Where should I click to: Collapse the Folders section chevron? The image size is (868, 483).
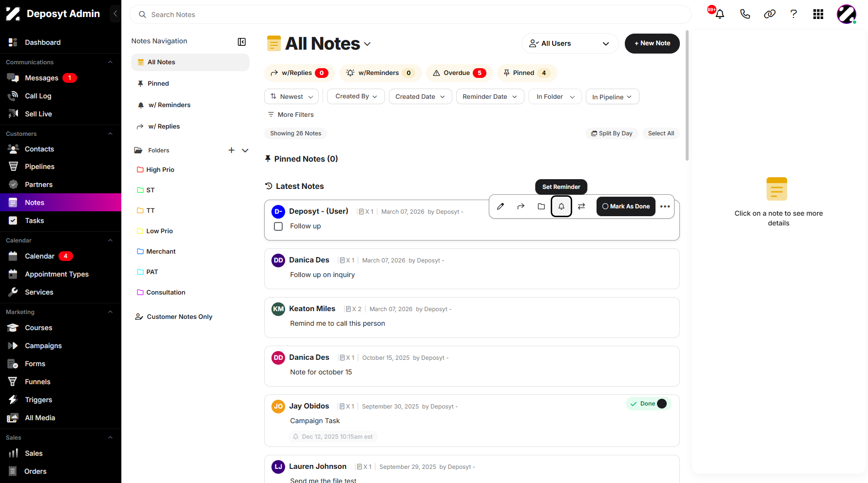[x=245, y=150]
